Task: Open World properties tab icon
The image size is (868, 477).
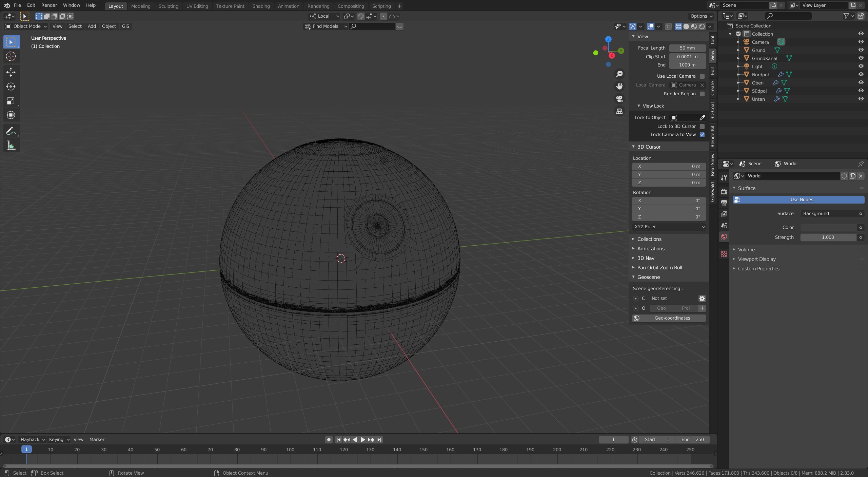Action: coord(724,237)
